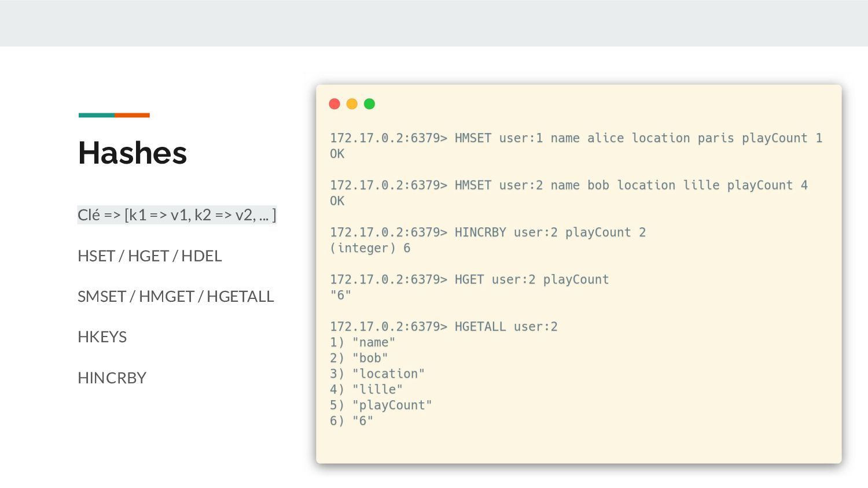Select result line 3 showing "location"
Image resolution: width=868 pixels, height=488 pixels.
pos(377,374)
